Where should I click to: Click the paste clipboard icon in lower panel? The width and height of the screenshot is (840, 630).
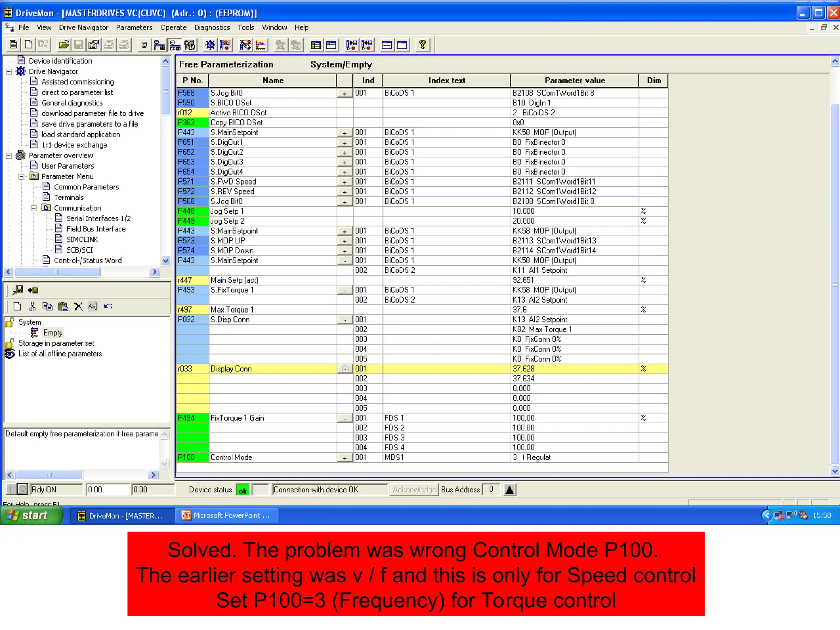click(x=63, y=306)
